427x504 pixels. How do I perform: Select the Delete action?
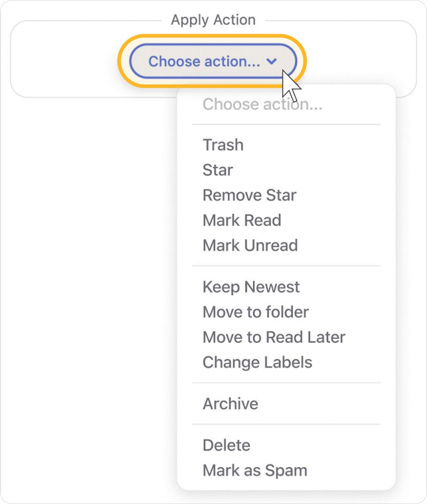tap(226, 445)
